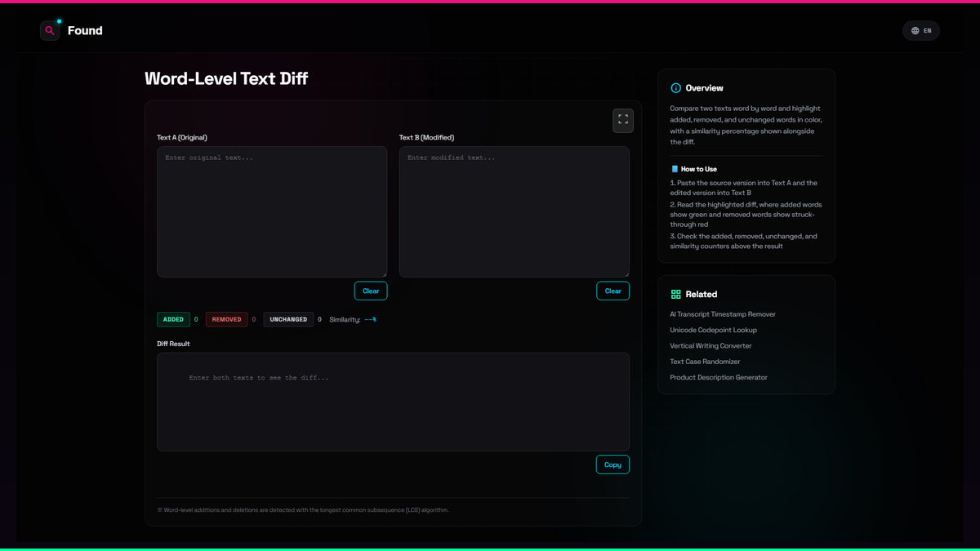980x551 pixels.
Task: Click the UNCHANGED counter badge
Action: coord(288,319)
